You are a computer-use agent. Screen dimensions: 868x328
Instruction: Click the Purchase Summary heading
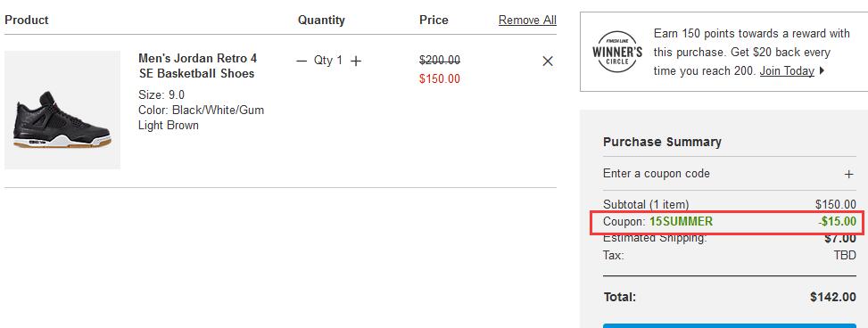(662, 142)
